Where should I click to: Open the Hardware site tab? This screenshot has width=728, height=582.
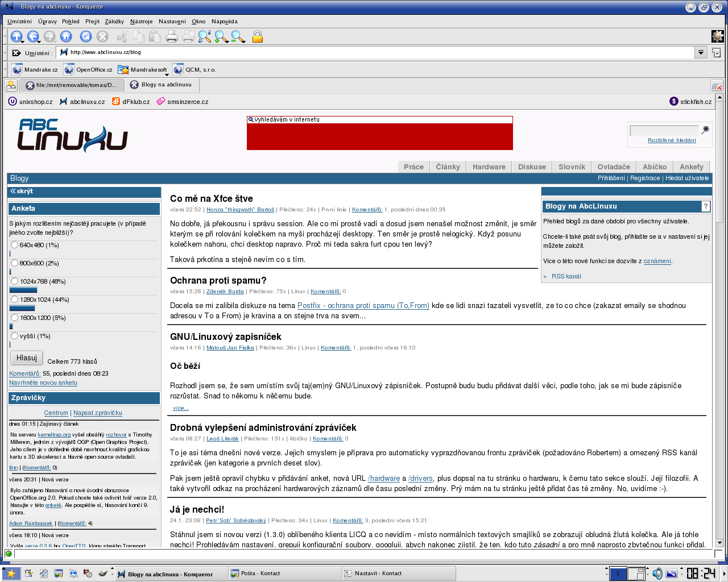(489, 167)
